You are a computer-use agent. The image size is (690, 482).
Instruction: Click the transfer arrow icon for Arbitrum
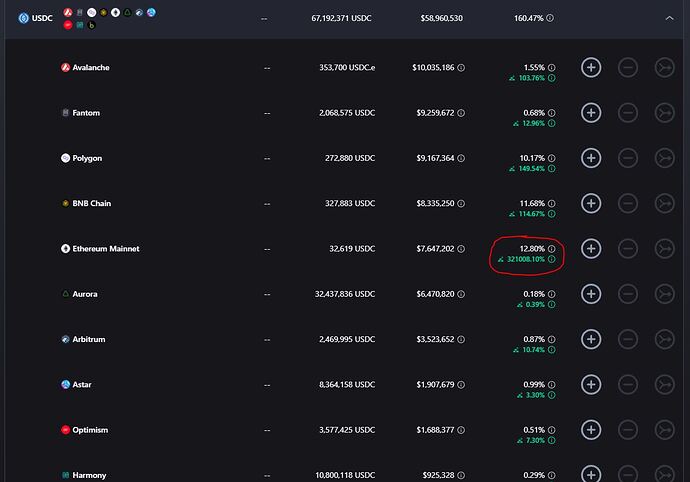tap(664, 339)
